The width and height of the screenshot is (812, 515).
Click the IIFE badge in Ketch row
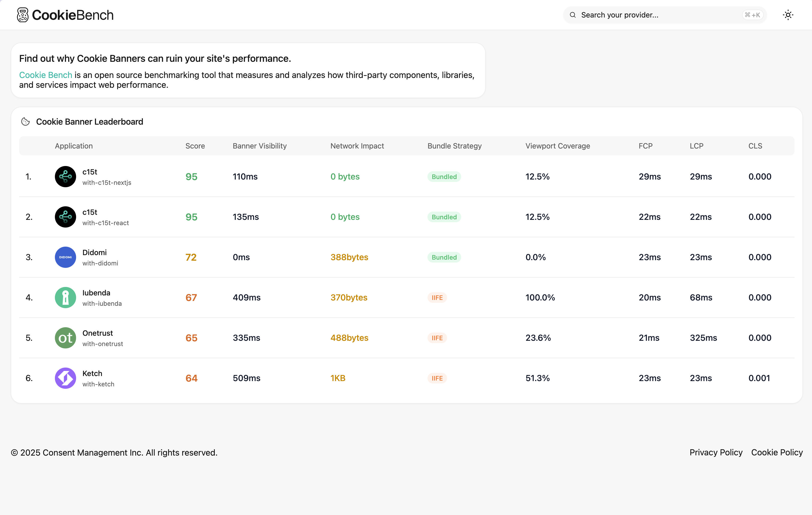point(437,378)
